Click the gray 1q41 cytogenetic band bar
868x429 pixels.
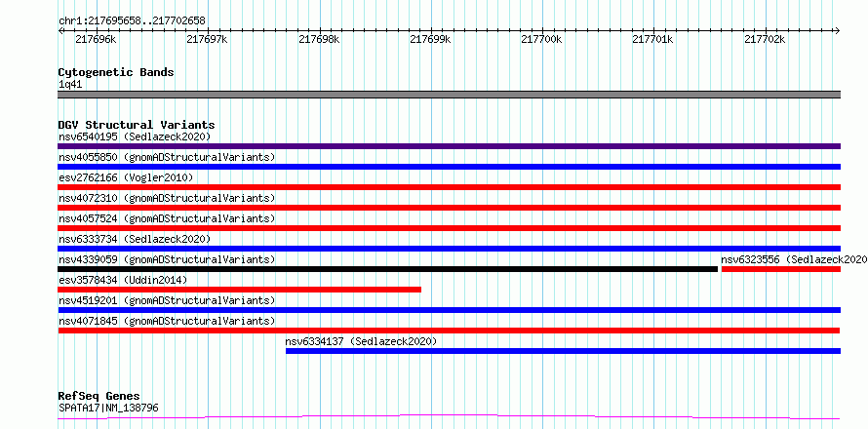pyautogui.click(x=449, y=95)
